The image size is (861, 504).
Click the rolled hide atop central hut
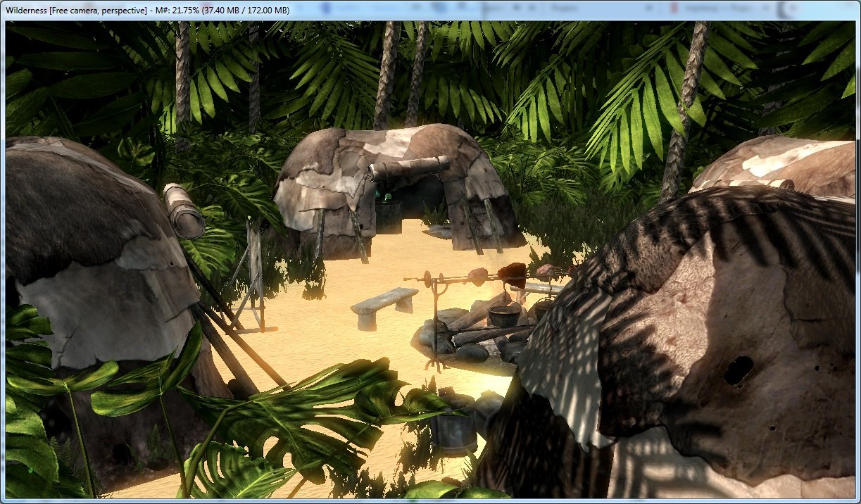(x=407, y=169)
